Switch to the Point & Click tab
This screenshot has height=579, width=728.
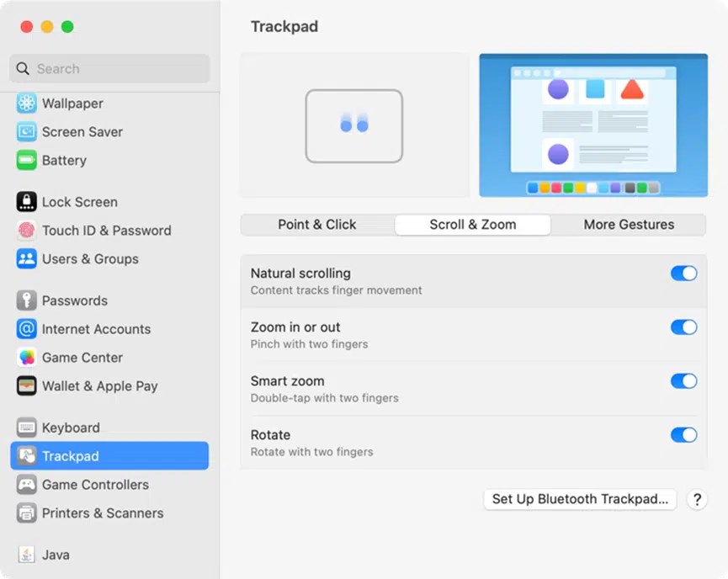pyautogui.click(x=317, y=225)
